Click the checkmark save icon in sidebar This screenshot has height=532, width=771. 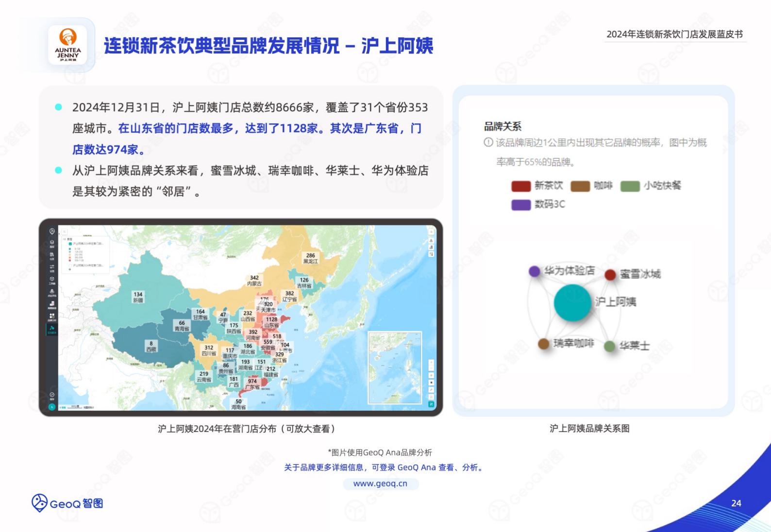(x=52, y=396)
